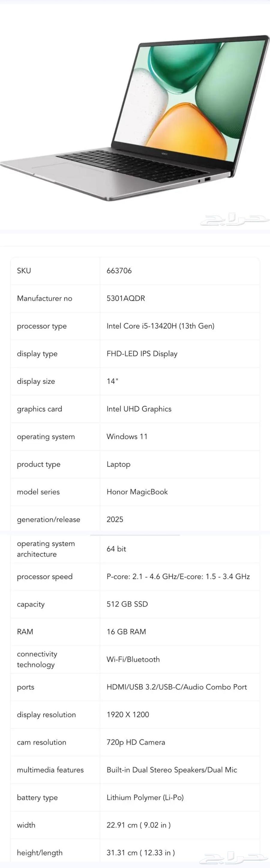270x868 pixels.
Task: Click the 512 GB SSD capacity value
Action: click(x=127, y=604)
